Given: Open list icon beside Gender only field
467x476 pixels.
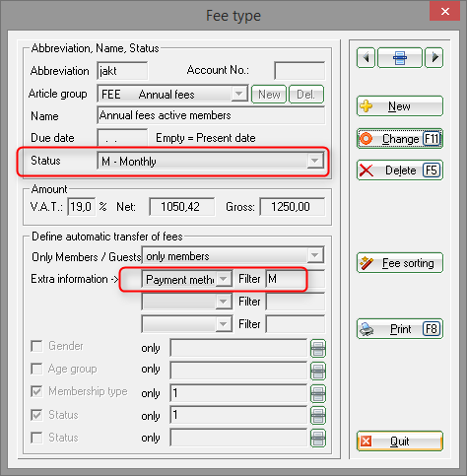Looking at the screenshot, I should pyautogui.click(x=318, y=348).
